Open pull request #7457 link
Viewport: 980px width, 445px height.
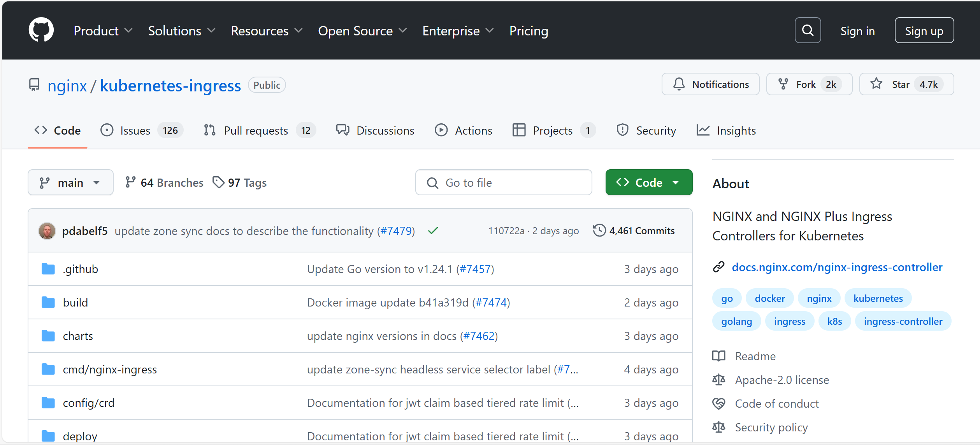click(x=475, y=269)
